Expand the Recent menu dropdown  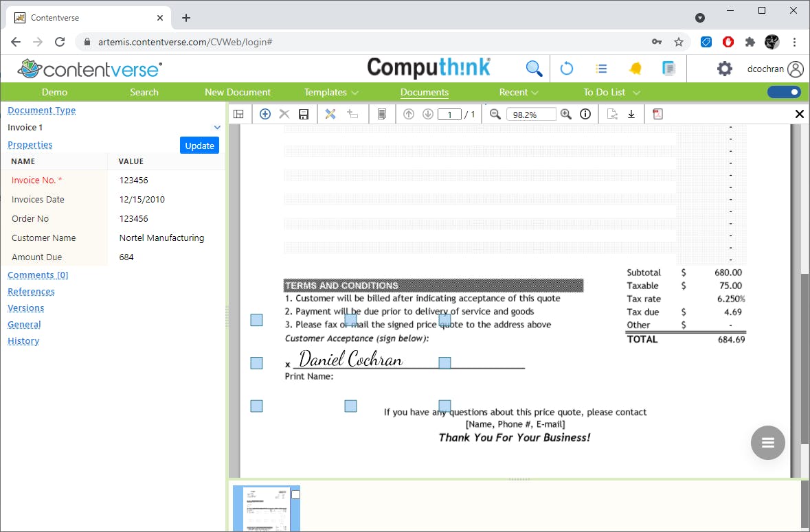tap(535, 93)
